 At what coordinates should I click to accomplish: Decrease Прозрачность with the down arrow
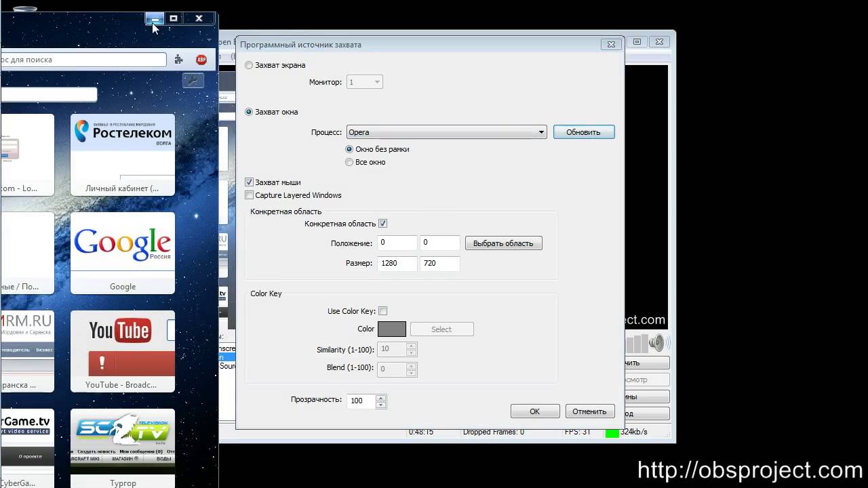(381, 405)
